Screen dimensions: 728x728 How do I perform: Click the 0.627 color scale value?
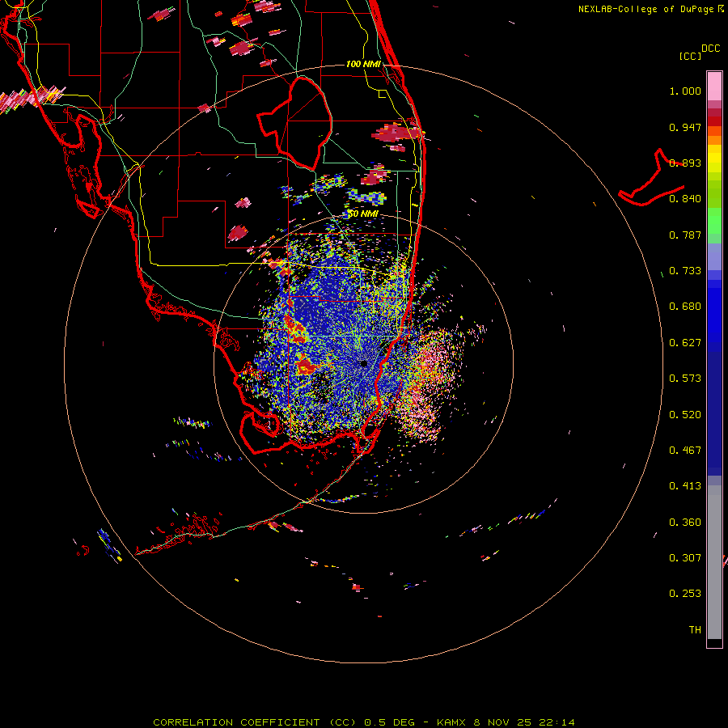point(685,343)
